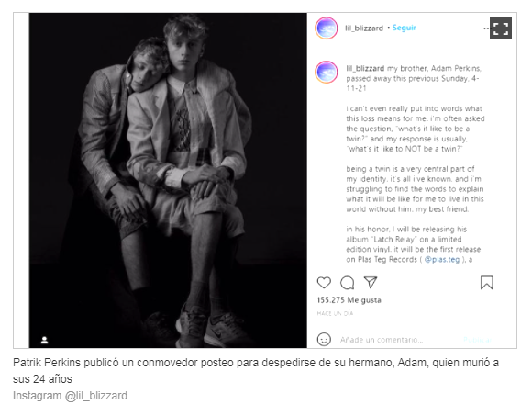The width and height of the screenshot is (532, 416).
Task: Open lil_blizzard username in caption
Action: pyautogui.click(x=365, y=68)
